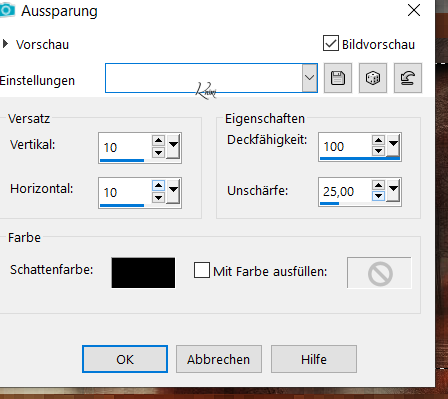Close the Aussparung dialog

click(x=414, y=10)
